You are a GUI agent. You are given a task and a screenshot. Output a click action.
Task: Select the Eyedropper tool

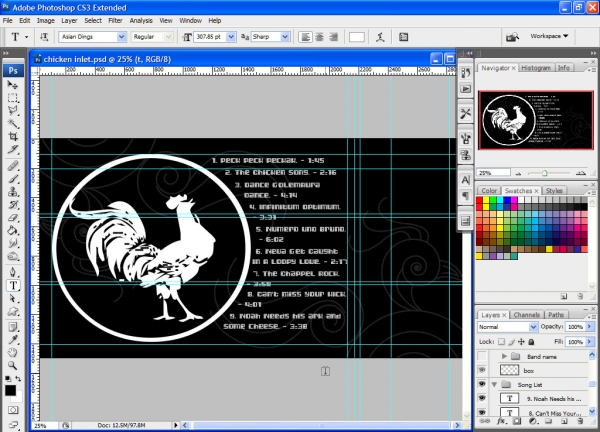tap(13, 339)
